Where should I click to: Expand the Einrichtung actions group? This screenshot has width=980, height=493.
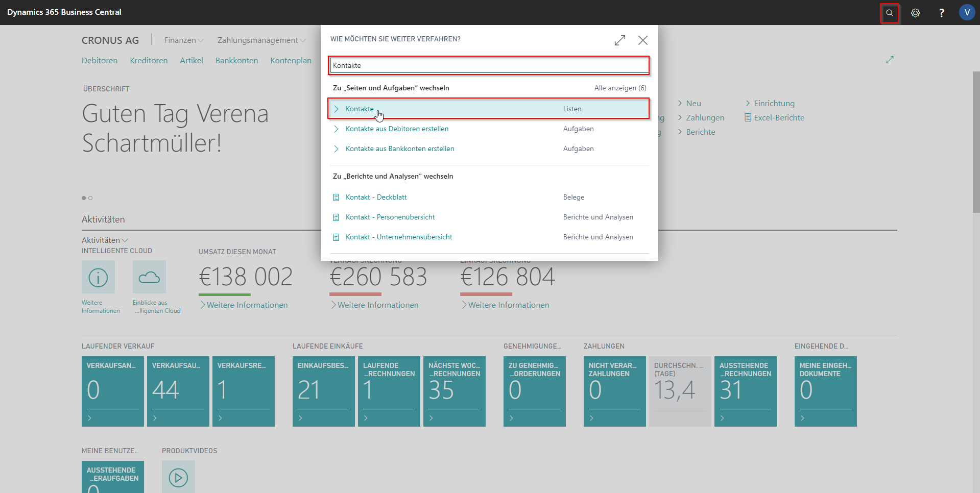tap(770, 103)
